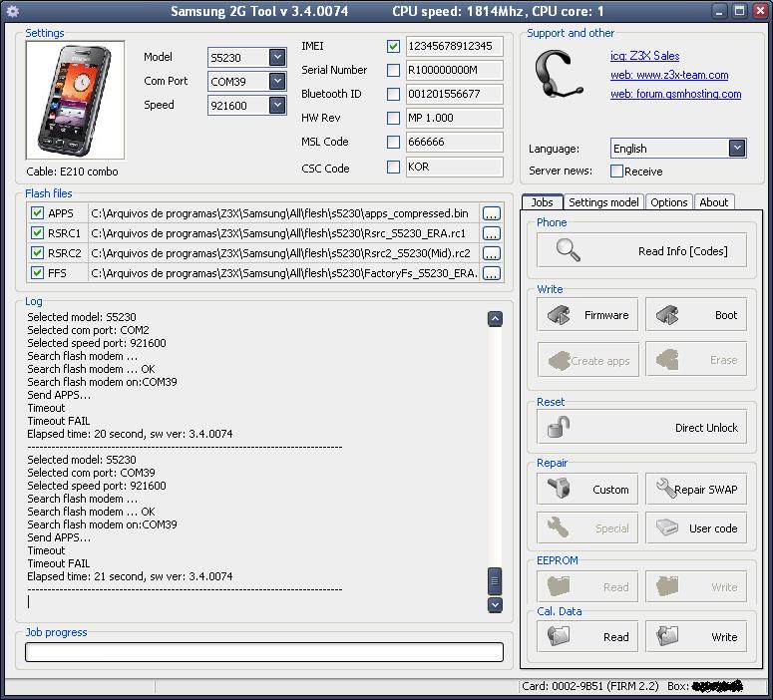The width and height of the screenshot is (773, 700).
Task: Click the screwdriver icon on Custom repair
Action: 560,489
